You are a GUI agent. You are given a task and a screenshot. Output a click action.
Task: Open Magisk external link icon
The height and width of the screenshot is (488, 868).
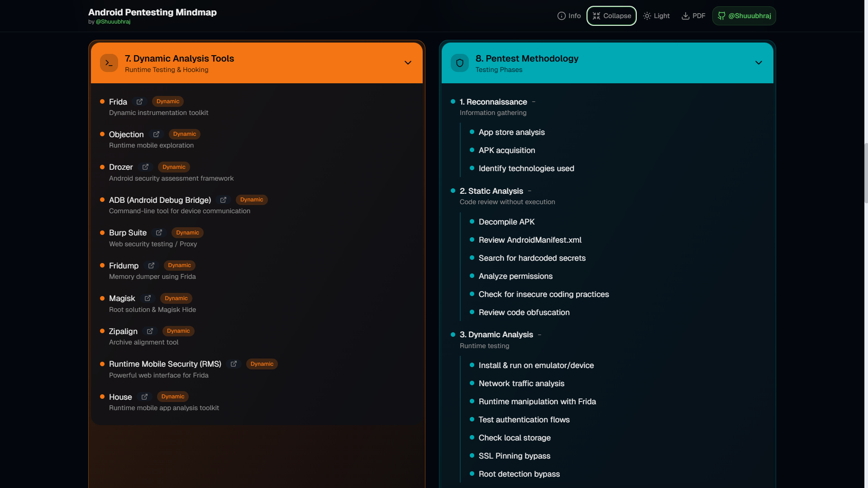[x=148, y=298]
